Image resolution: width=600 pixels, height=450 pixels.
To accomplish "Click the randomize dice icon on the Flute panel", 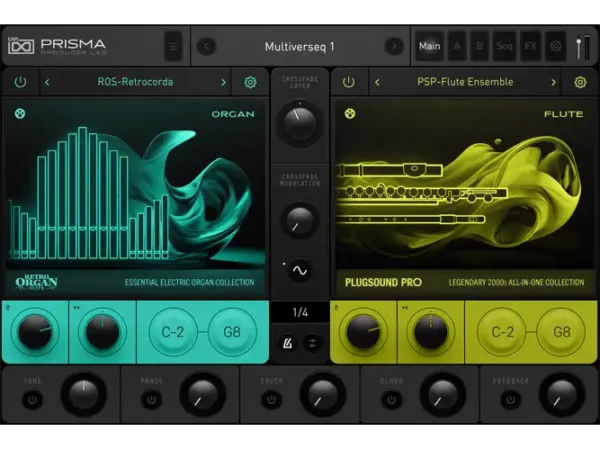I will [x=350, y=114].
